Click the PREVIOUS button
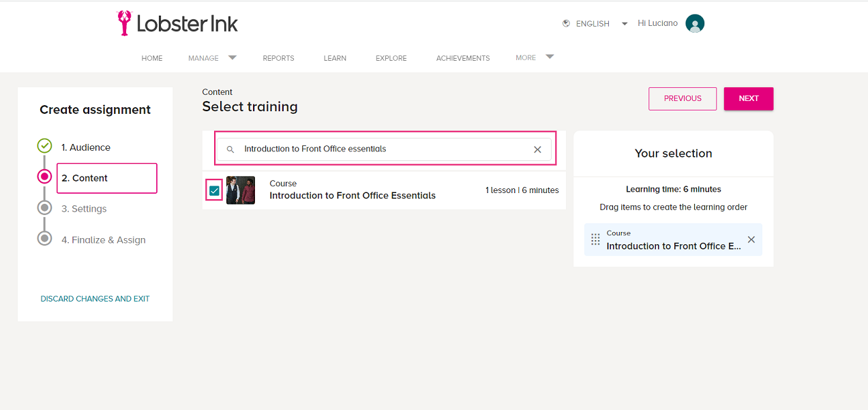Image resolution: width=868 pixels, height=410 pixels. click(x=683, y=98)
